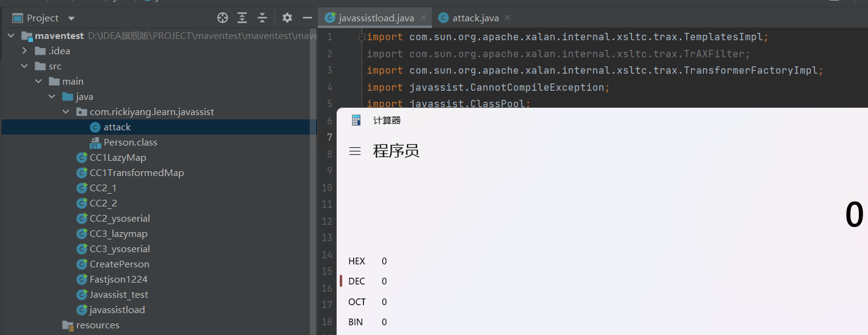Click the javassistload.java tab class icon
Viewport: 868px width, 335px height.
(330, 18)
